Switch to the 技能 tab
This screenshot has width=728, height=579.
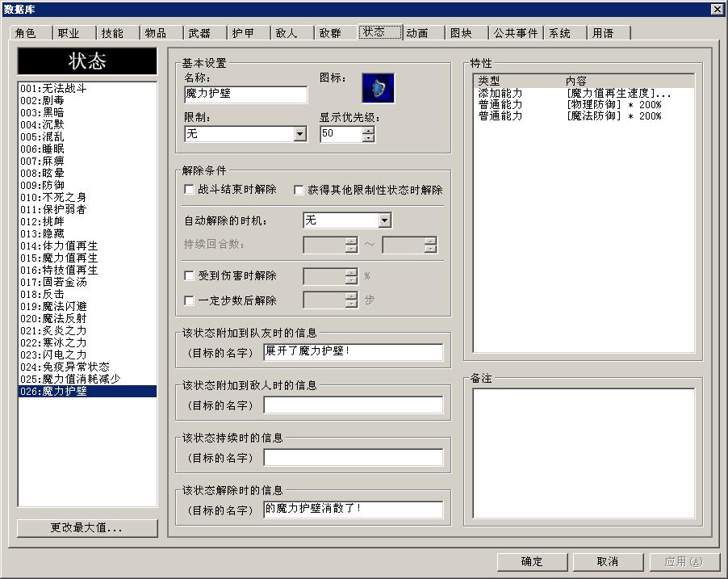[118, 33]
